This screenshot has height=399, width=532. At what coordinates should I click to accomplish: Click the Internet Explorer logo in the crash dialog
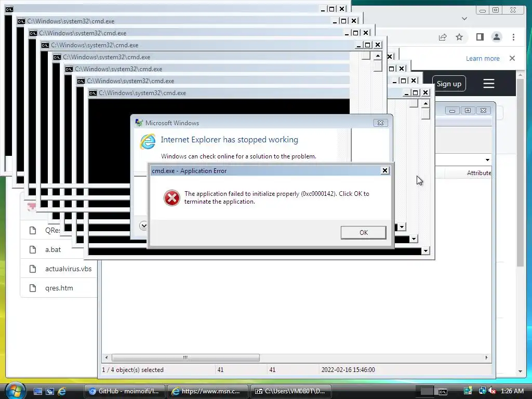pos(148,141)
